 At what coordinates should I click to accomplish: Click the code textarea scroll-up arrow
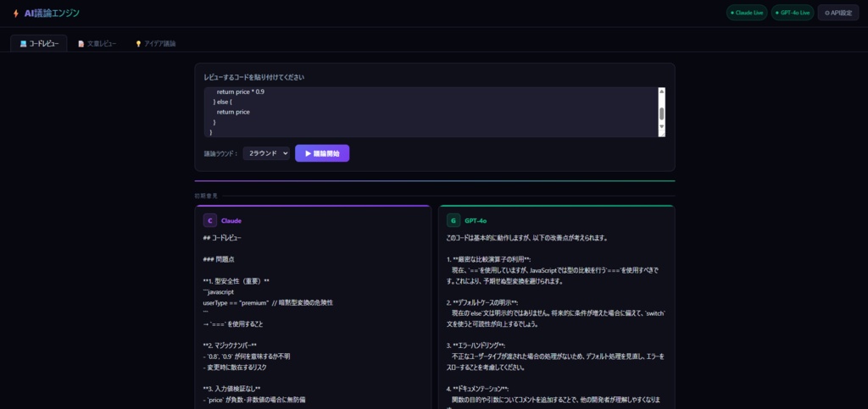tap(661, 91)
